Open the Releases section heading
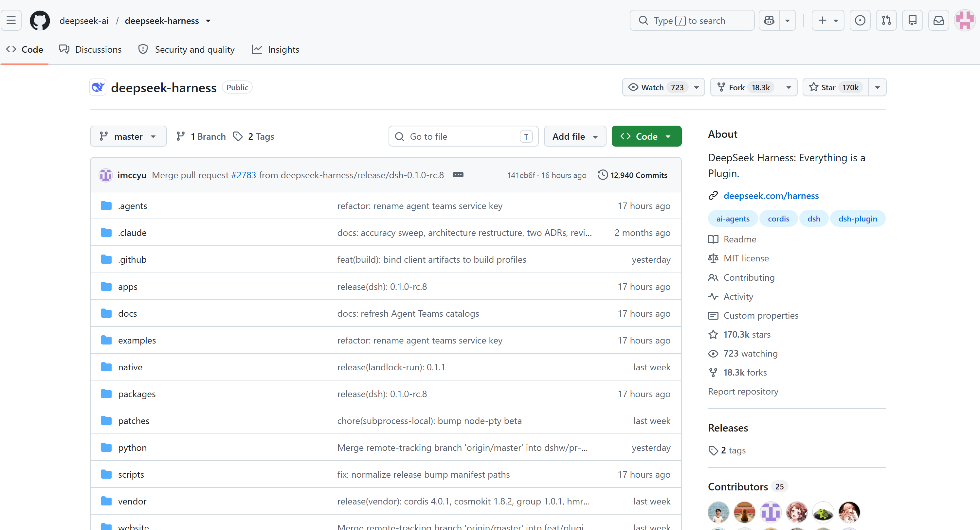The image size is (980, 530). (728, 428)
